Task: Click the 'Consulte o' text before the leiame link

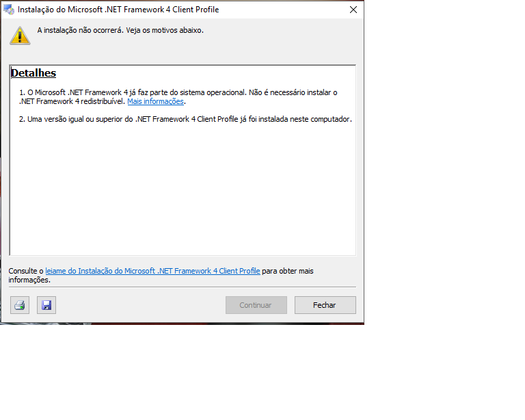Action: [26, 271]
